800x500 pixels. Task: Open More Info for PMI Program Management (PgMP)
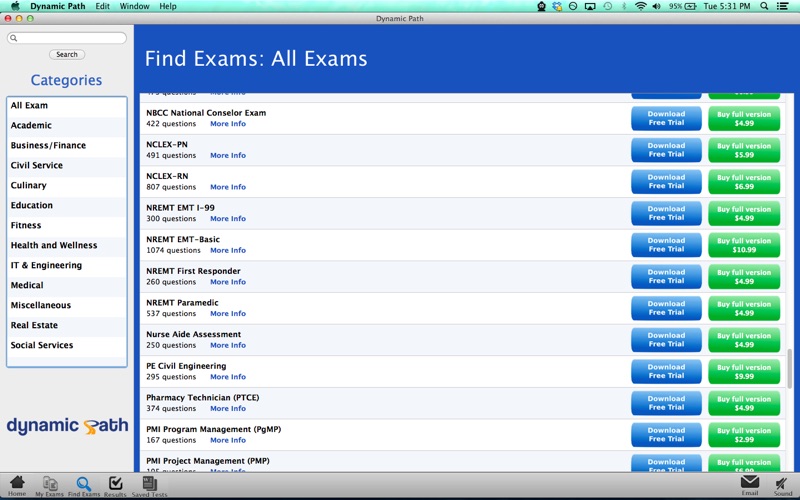tap(228, 440)
